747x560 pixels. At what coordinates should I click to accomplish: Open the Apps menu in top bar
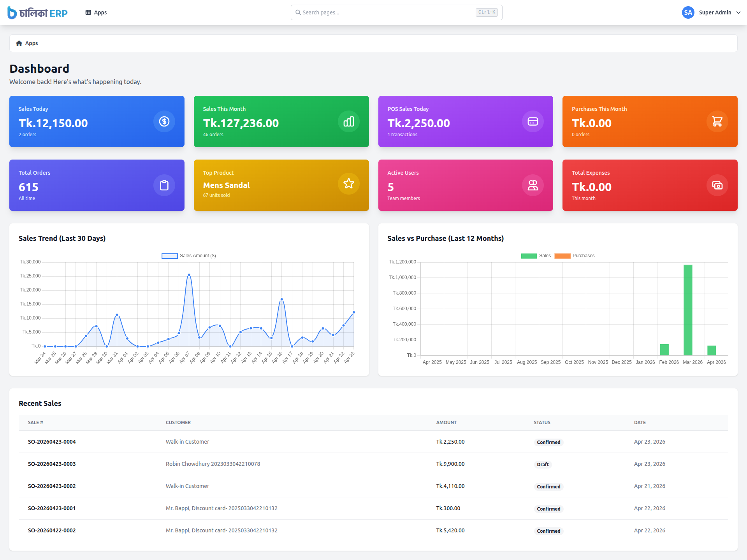tap(96, 12)
